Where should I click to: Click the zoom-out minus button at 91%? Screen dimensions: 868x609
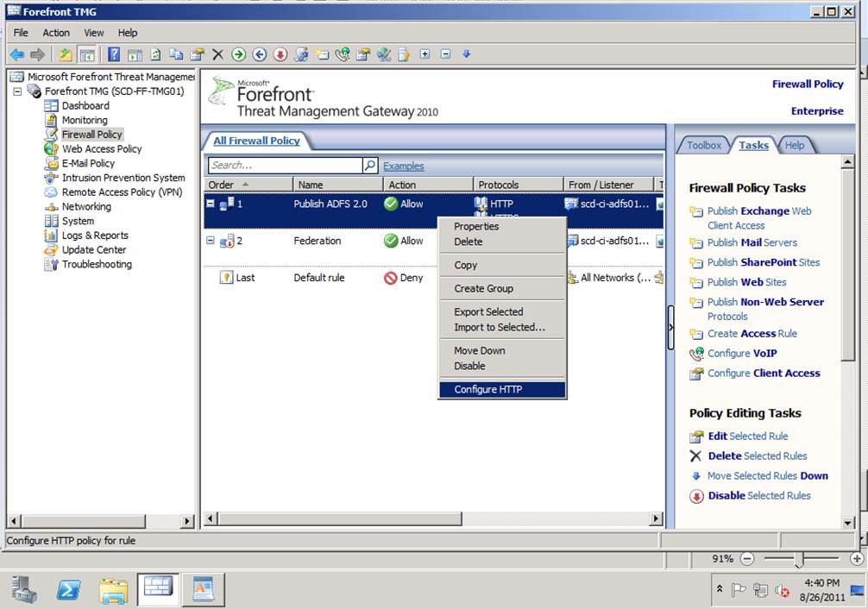746,559
